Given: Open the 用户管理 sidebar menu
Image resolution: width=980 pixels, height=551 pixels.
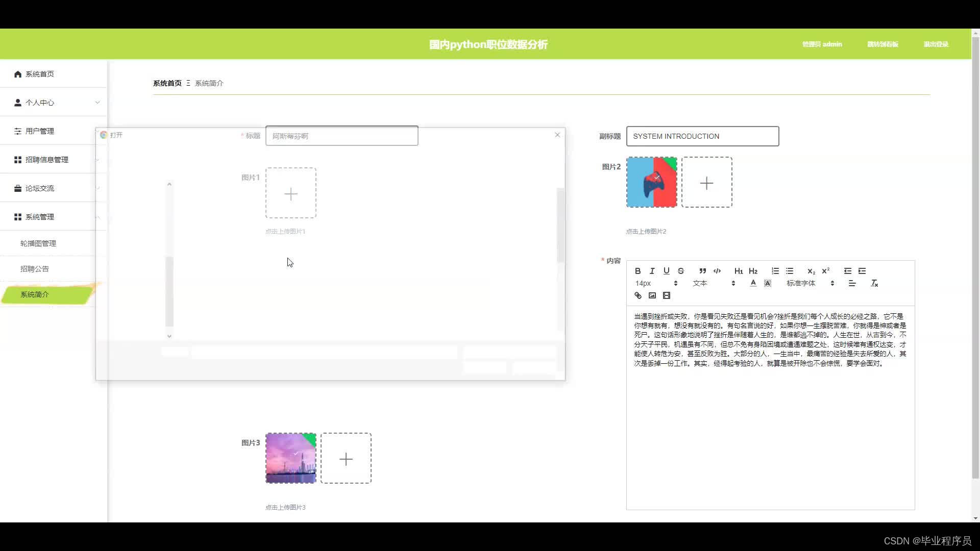Looking at the screenshot, I should [54, 131].
